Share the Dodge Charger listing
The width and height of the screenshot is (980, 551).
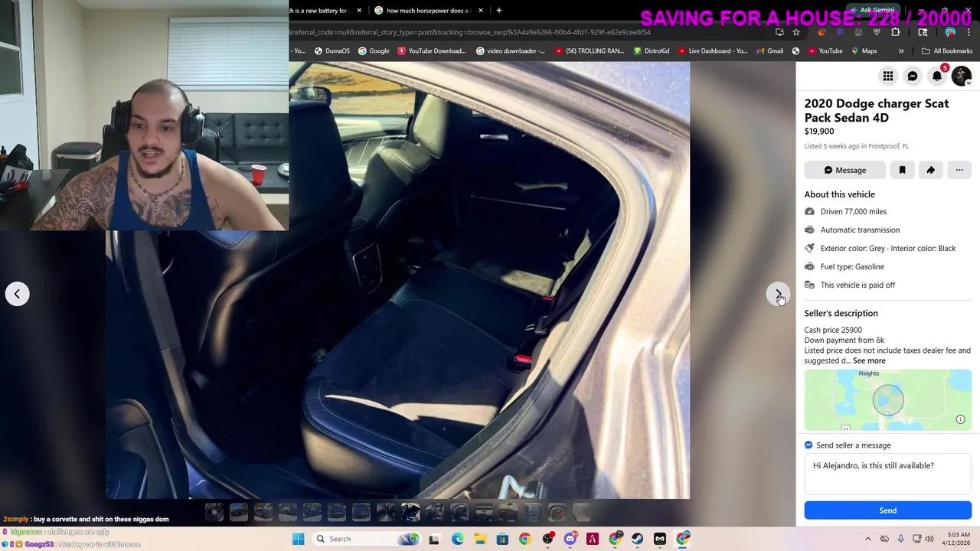click(x=930, y=170)
